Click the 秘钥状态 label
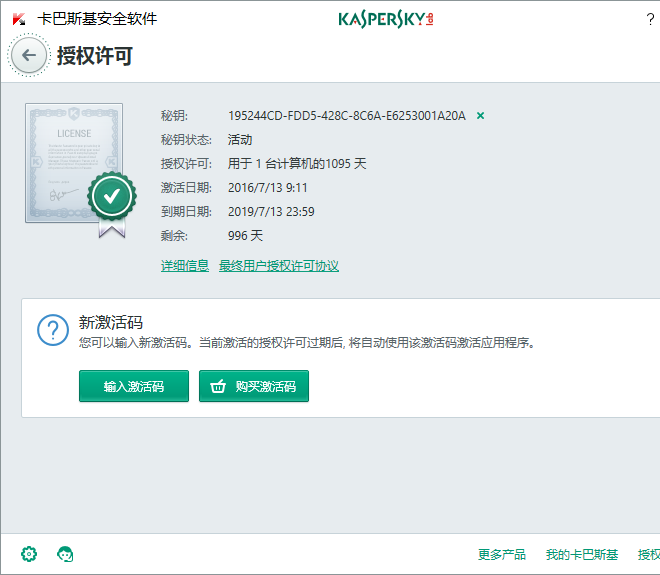Screen dimensions: 660x575 coord(186,140)
